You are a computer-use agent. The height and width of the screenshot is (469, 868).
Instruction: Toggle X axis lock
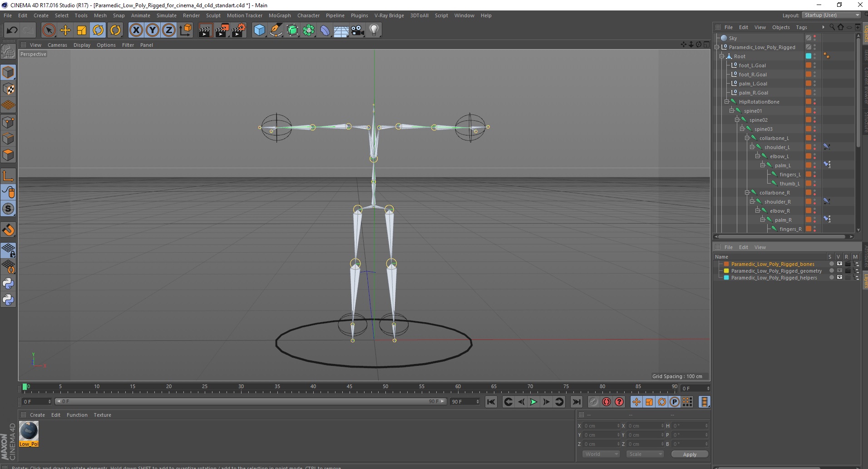[136, 30]
